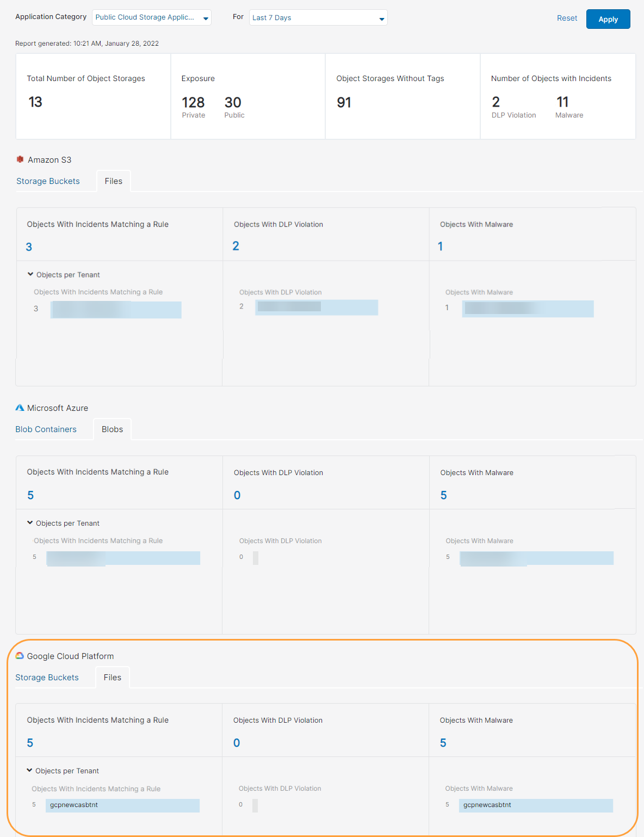Select the Blob Containers tab
The height and width of the screenshot is (837, 644).
click(46, 429)
